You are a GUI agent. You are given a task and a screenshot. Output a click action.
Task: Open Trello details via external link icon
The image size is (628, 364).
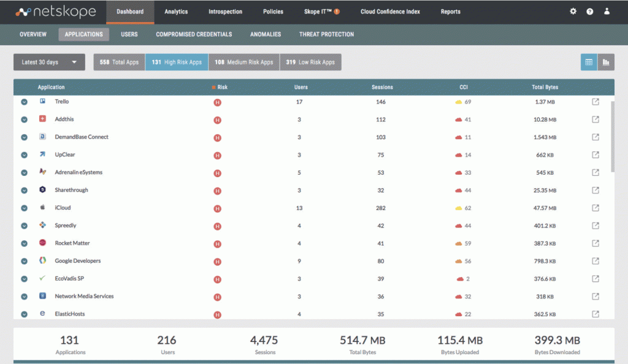point(595,102)
